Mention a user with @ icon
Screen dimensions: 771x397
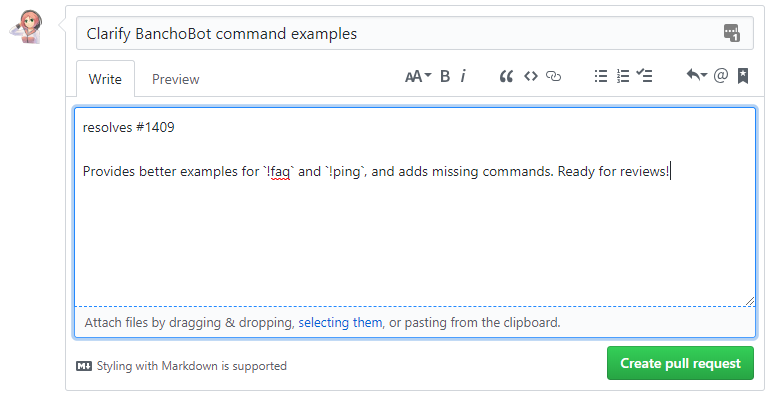720,76
